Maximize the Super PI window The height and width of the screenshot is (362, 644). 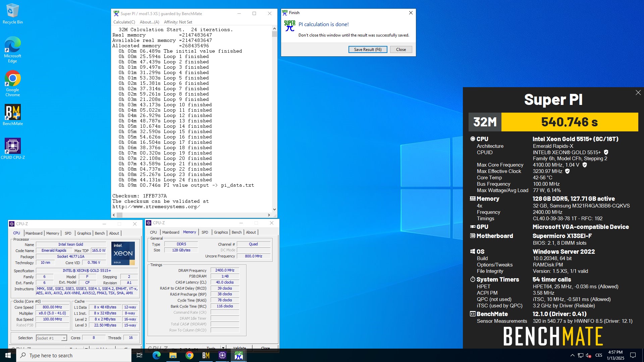(x=254, y=13)
